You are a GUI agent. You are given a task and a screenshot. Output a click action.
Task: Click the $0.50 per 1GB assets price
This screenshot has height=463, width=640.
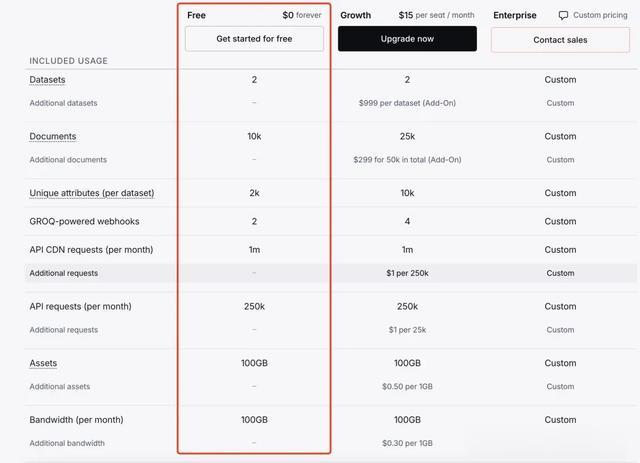(407, 386)
